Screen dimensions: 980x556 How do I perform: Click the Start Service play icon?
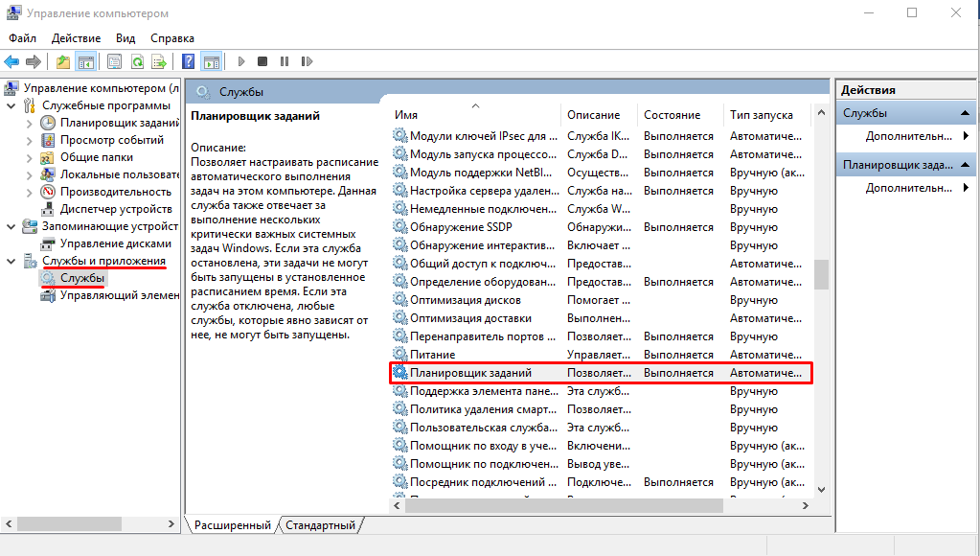click(x=241, y=61)
